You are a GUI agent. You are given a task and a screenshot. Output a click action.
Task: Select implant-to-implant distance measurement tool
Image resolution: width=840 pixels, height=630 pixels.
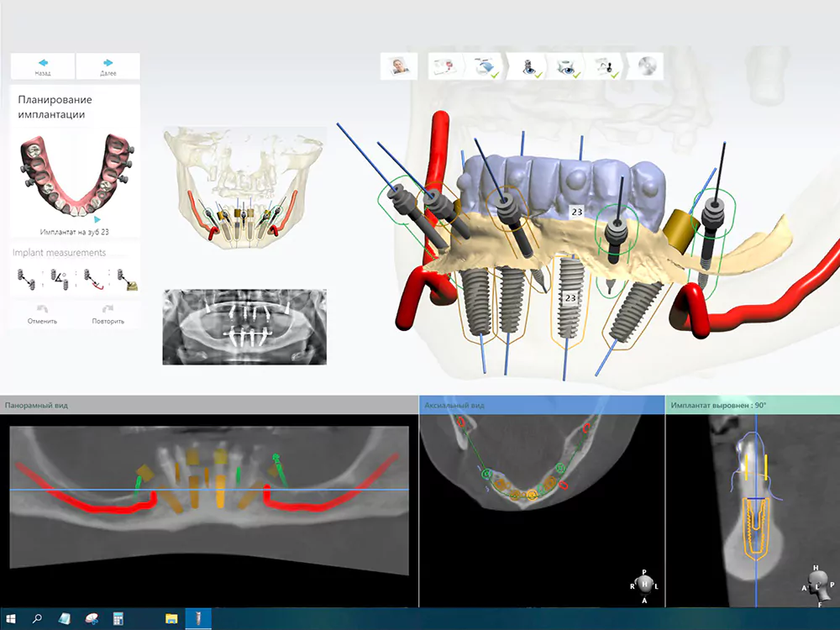26,279
